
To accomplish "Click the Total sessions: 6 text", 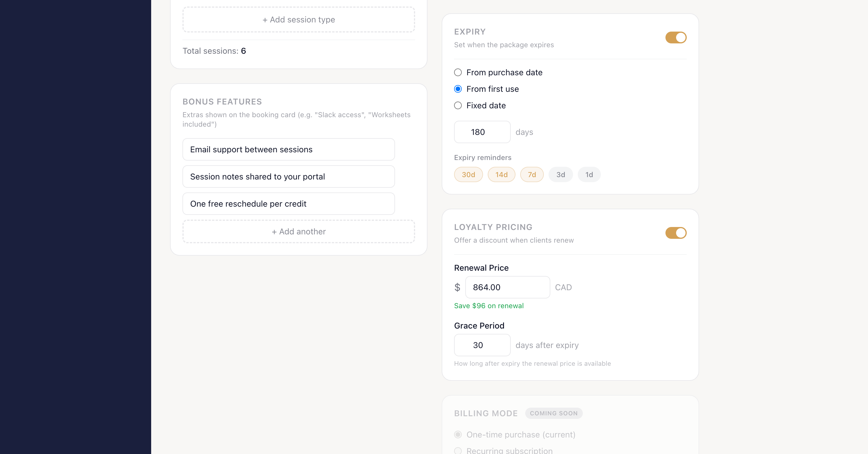I will (x=214, y=51).
